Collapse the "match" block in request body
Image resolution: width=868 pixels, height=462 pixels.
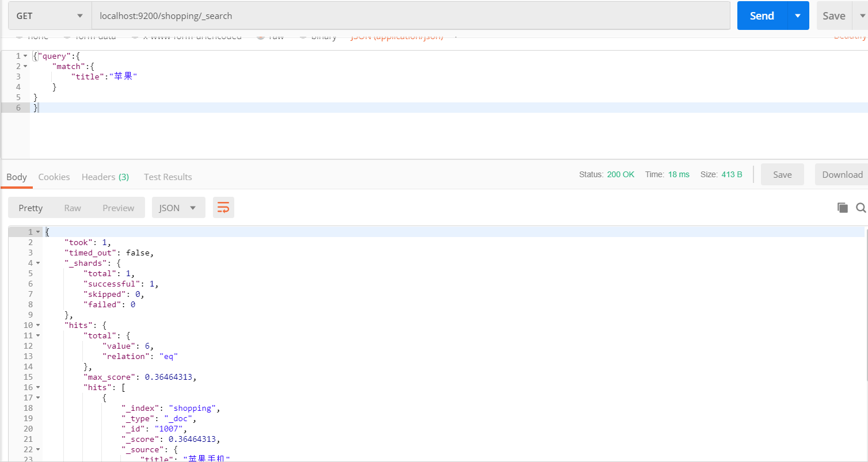(25, 66)
